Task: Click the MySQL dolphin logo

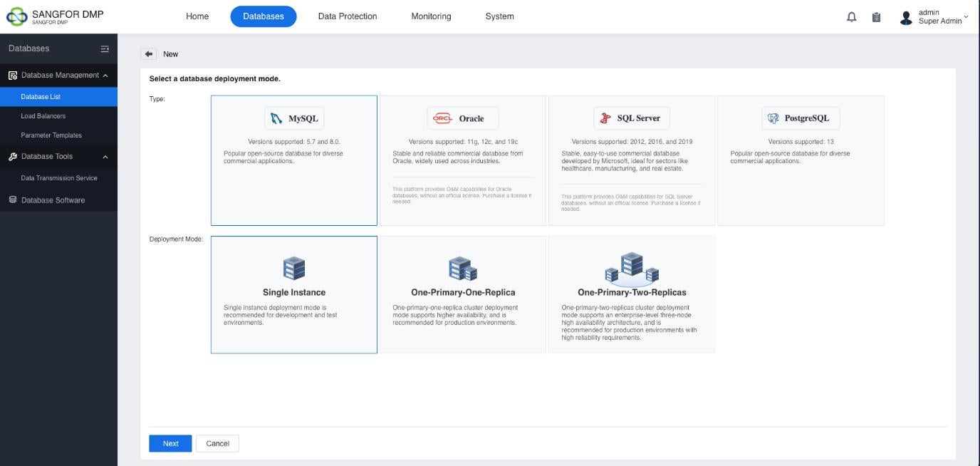Action: [x=276, y=118]
